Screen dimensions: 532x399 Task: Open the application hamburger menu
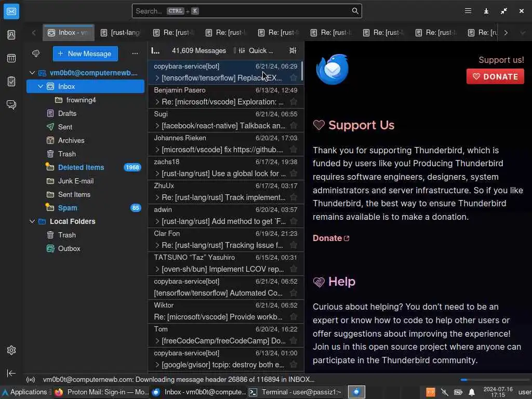[468, 11]
